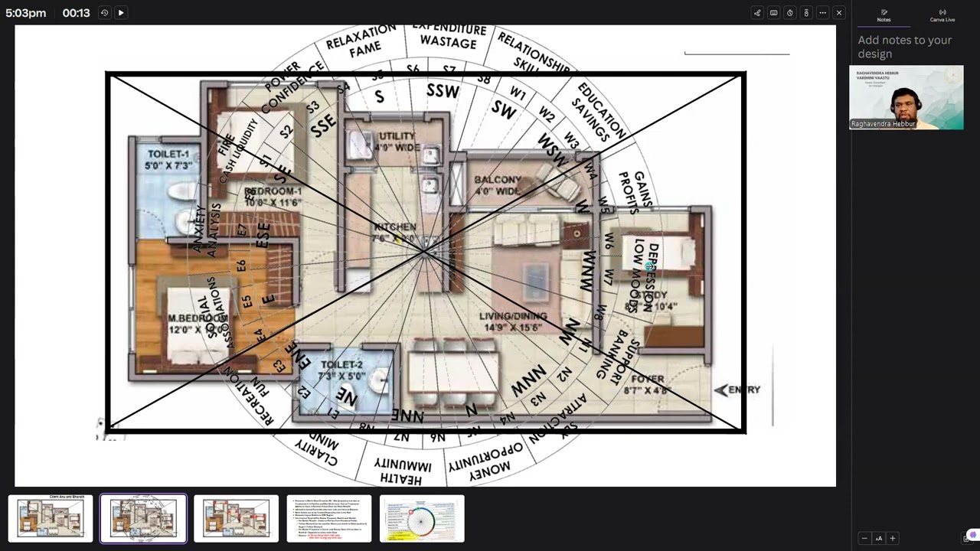Image resolution: width=980 pixels, height=551 pixels.
Task: Click the 'TOILET-1' label on floor plan
Action: pos(168,154)
